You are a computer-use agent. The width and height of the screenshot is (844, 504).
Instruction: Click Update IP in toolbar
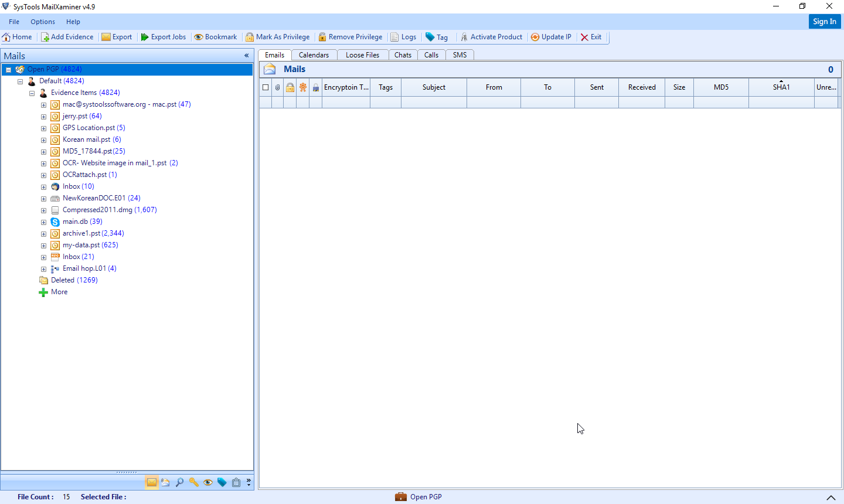tap(551, 37)
